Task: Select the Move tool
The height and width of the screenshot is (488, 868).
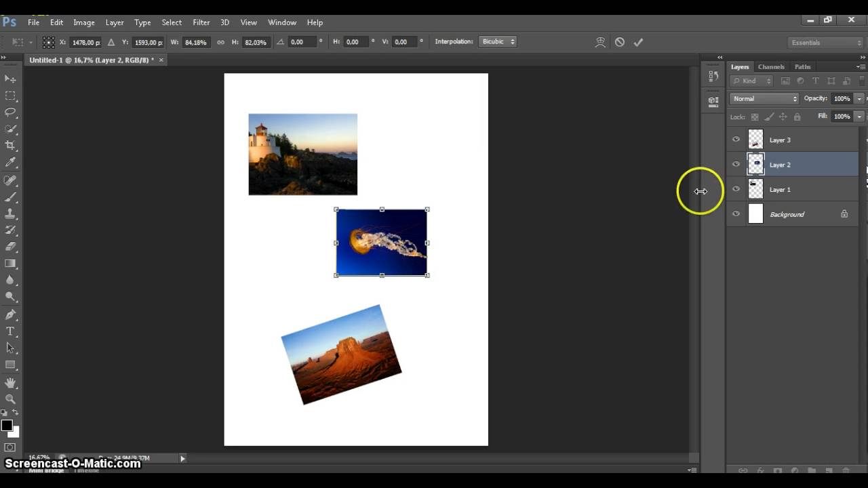Action: 10,79
